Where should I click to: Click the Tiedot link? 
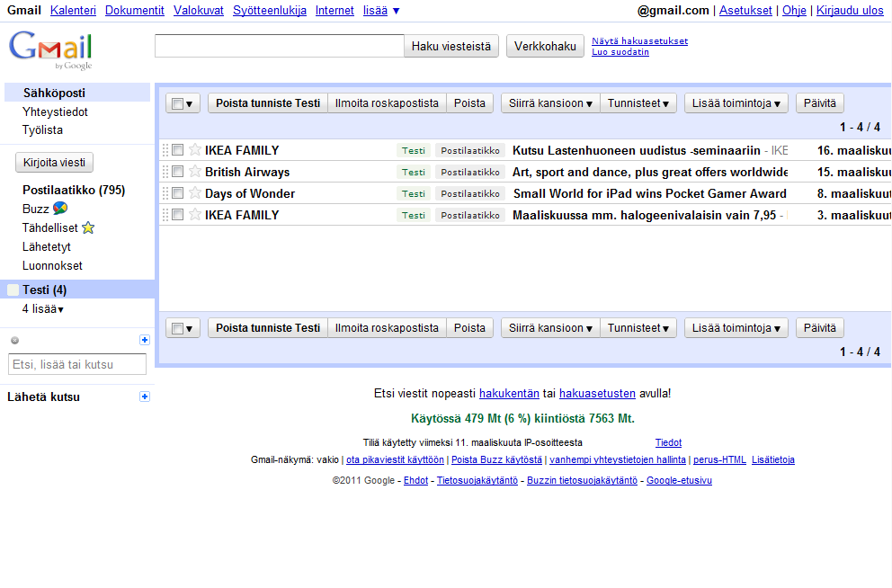(668, 442)
